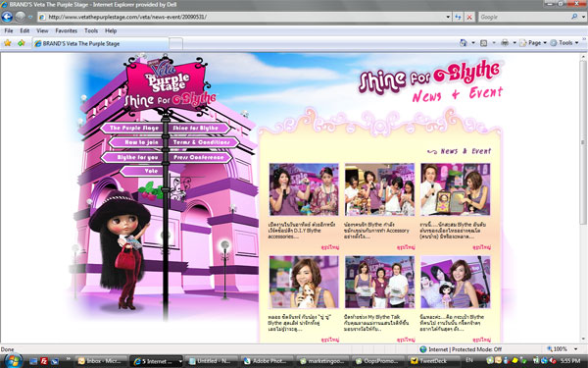Click the Add to Favorites icon
This screenshot has width=588, height=368.
point(21,43)
